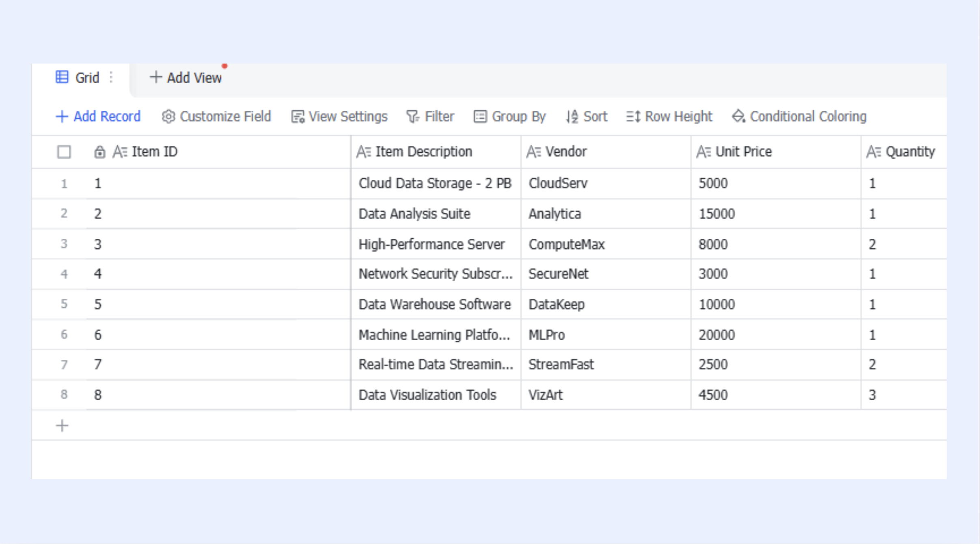Select quantity cell '3' in VizArt row
The image size is (980, 544).
pyautogui.click(x=904, y=395)
